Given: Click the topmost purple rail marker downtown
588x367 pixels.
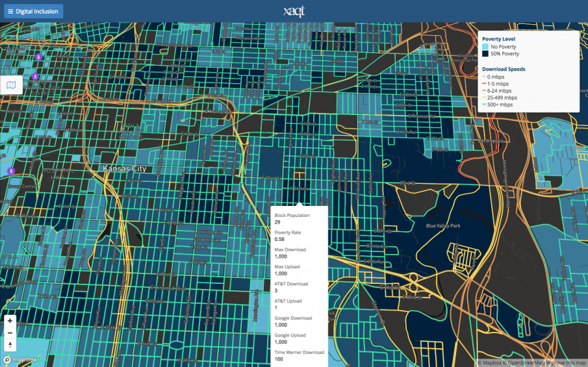Looking at the screenshot, I should point(38,57).
